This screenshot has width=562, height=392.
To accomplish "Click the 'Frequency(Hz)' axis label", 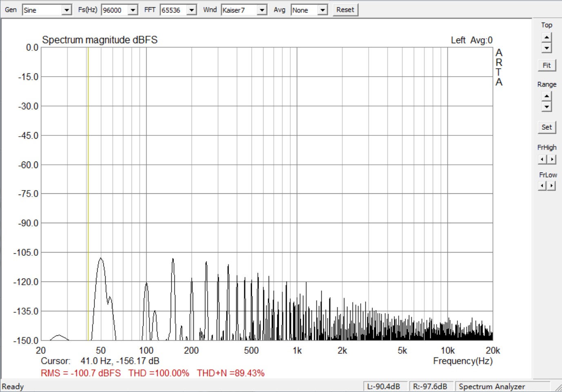I will pos(463,361).
